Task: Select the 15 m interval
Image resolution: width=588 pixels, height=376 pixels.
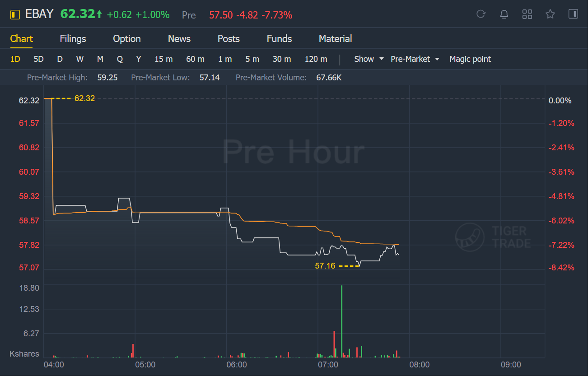Action: [x=163, y=59]
